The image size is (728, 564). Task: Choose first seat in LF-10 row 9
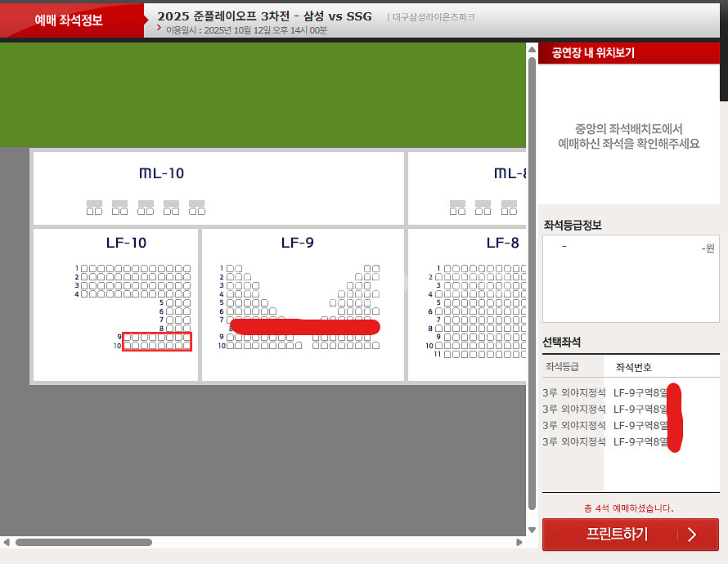point(127,337)
